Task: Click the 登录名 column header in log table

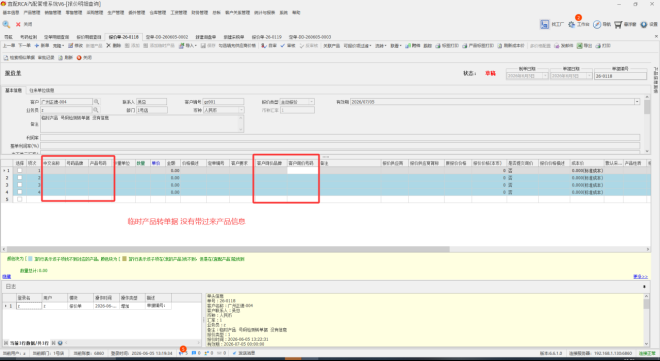Action: tap(29, 297)
